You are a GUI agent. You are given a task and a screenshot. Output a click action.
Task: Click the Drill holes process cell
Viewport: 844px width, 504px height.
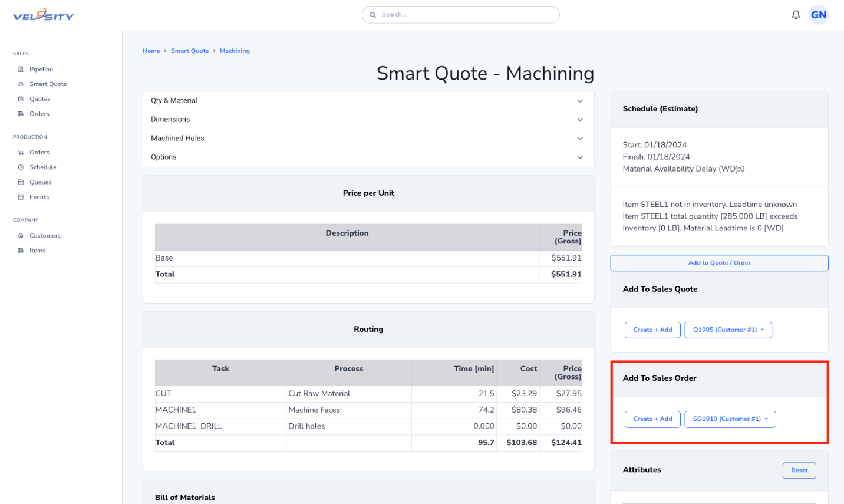tap(349, 426)
